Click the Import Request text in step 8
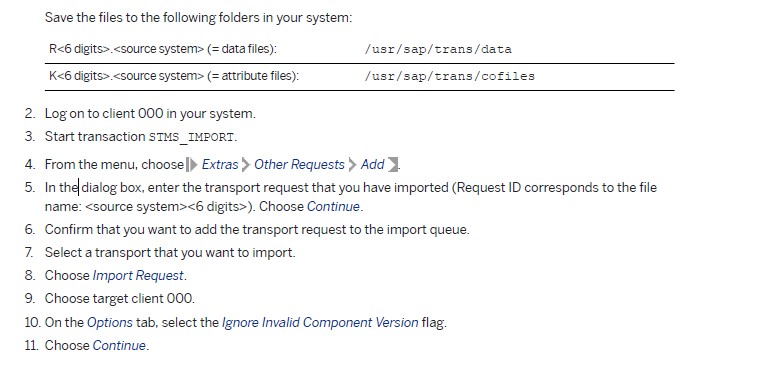 (x=138, y=276)
